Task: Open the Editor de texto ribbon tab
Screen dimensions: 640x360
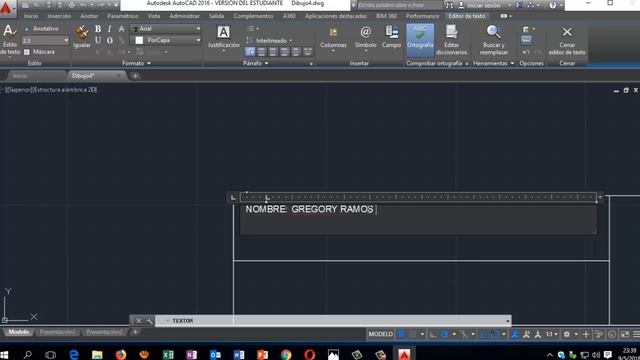Action: pyautogui.click(x=467, y=16)
